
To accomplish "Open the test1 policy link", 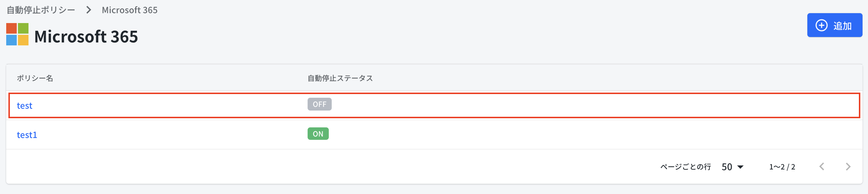I will coord(27,135).
